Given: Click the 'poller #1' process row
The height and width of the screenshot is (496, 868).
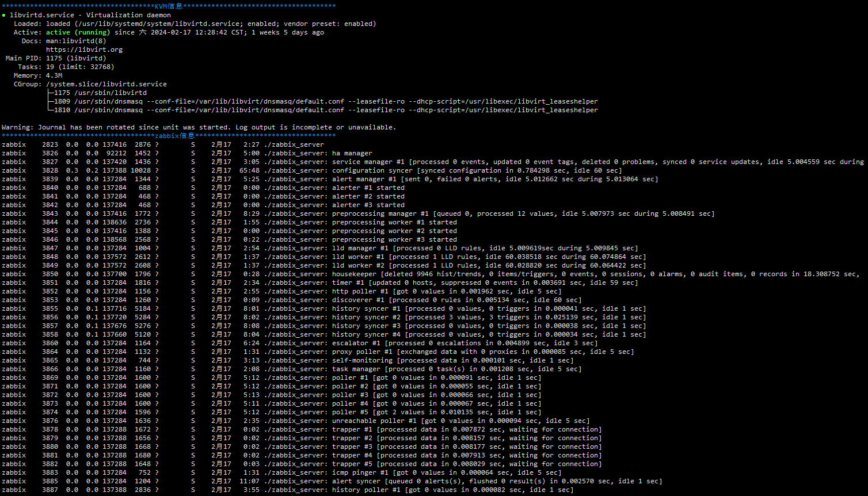Looking at the screenshot, I should point(272,377).
